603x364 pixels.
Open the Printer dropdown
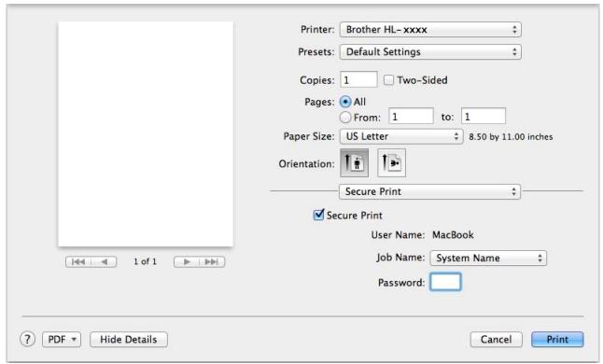[x=430, y=30]
